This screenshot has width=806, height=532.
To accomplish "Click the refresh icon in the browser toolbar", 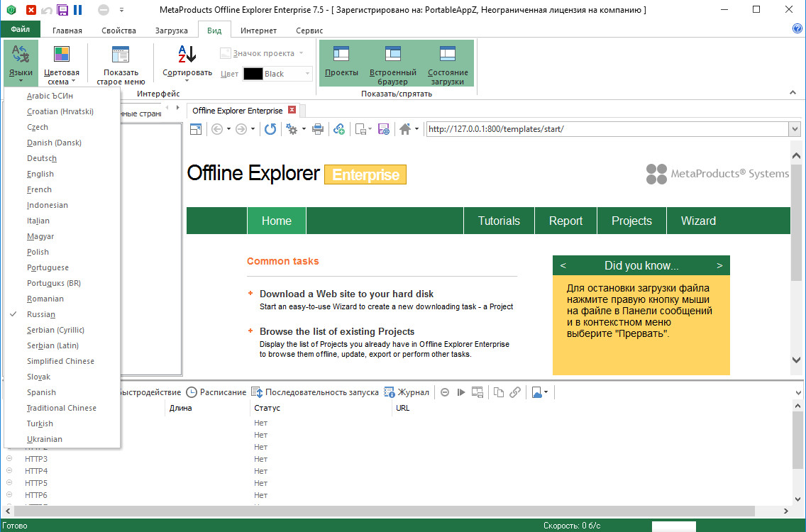I will tap(270, 129).
